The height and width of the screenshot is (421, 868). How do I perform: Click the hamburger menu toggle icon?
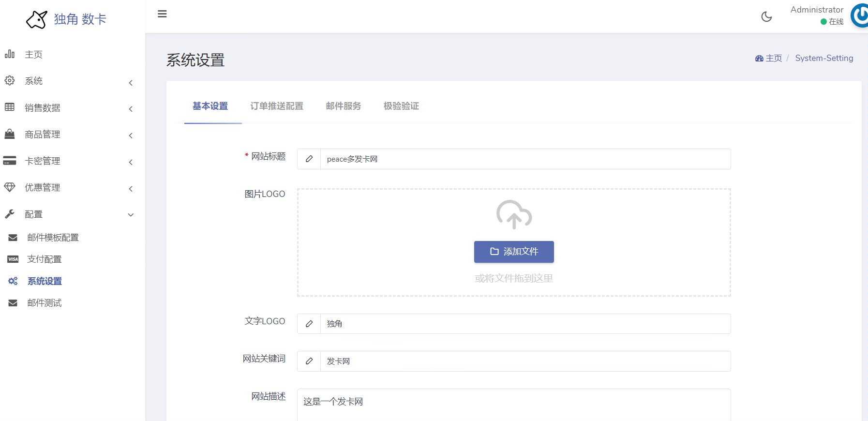(162, 14)
